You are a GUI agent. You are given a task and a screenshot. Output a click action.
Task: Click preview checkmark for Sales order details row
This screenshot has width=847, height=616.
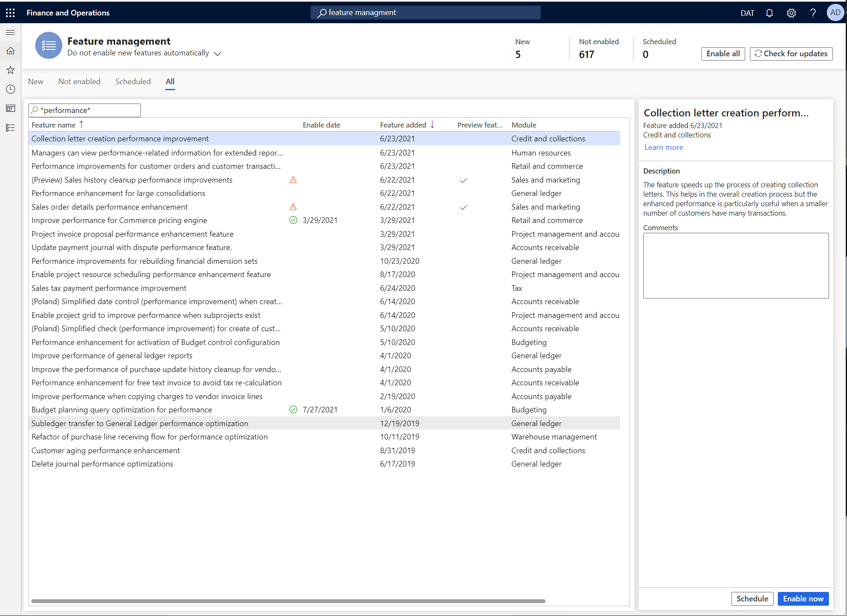pos(463,207)
